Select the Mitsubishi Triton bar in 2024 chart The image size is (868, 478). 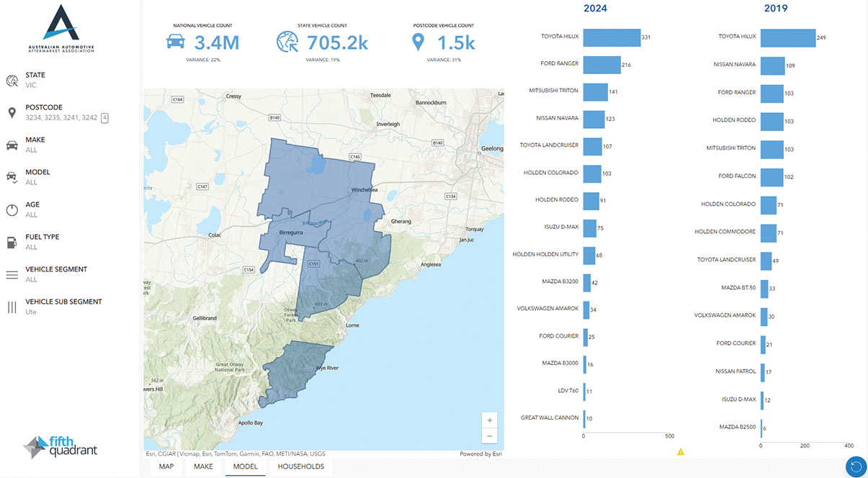coord(596,92)
